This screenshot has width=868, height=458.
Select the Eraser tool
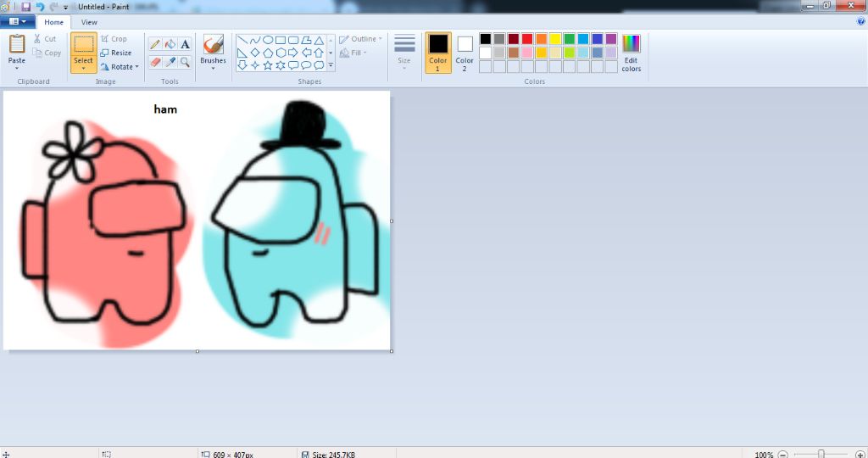(x=155, y=62)
